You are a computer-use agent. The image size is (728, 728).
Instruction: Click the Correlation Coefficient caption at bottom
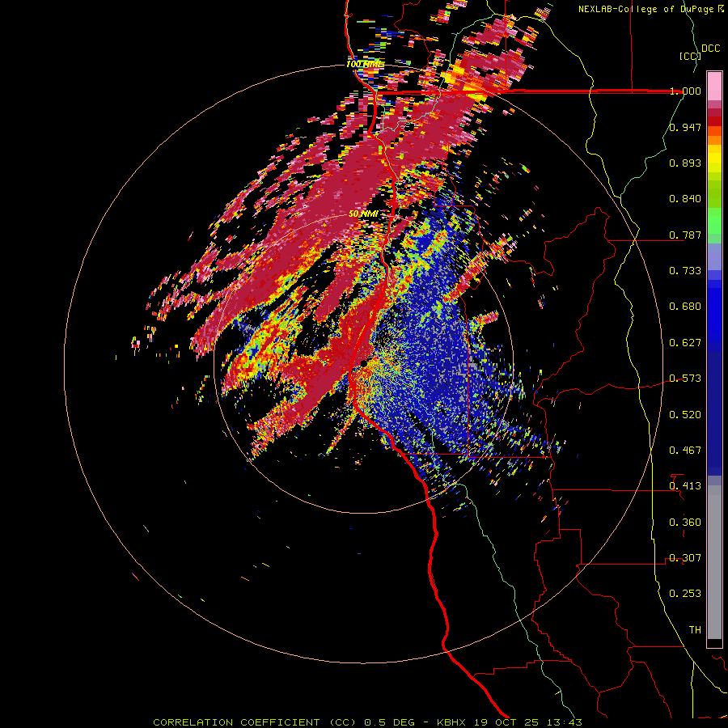pos(367,722)
